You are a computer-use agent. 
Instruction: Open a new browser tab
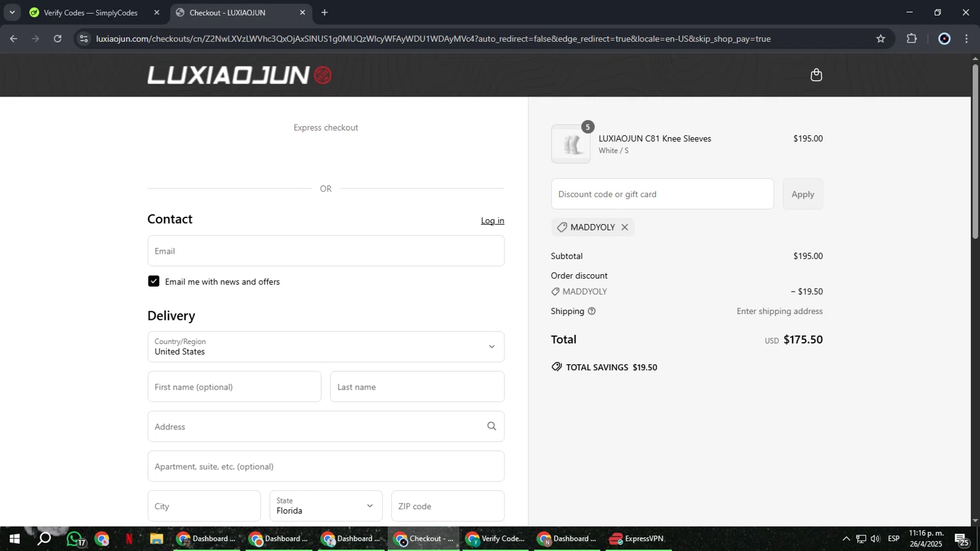click(x=325, y=12)
